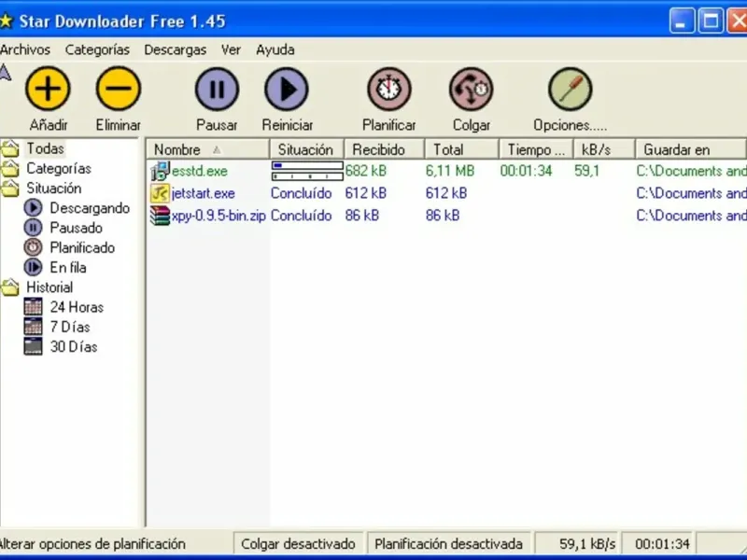
Task: Select the 30 Días history label
Action: (74, 346)
